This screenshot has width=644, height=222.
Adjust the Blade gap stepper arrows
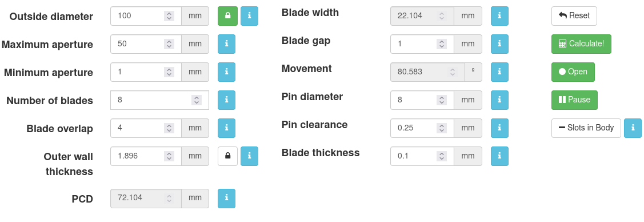pyautogui.click(x=442, y=44)
